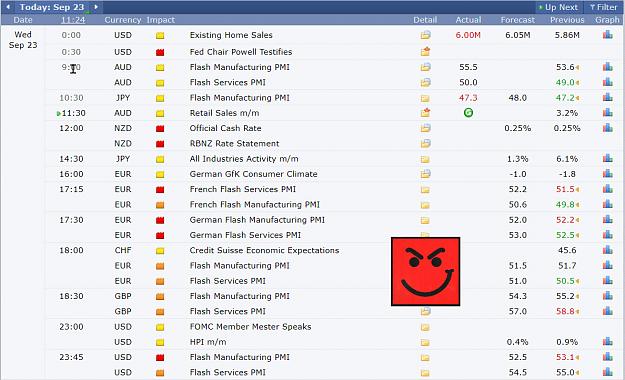Click the refresh icon in Retail Sales actual

tap(468, 113)
